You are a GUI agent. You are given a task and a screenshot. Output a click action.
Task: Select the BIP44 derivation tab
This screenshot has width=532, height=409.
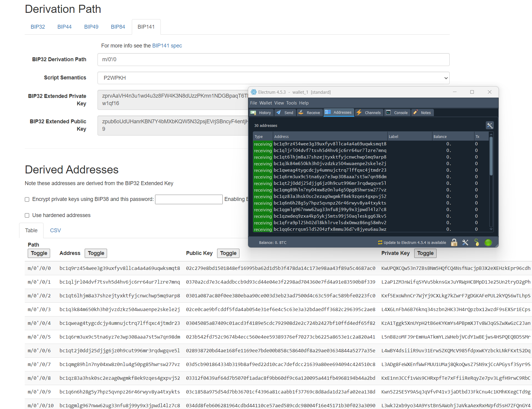coord(64,27)
